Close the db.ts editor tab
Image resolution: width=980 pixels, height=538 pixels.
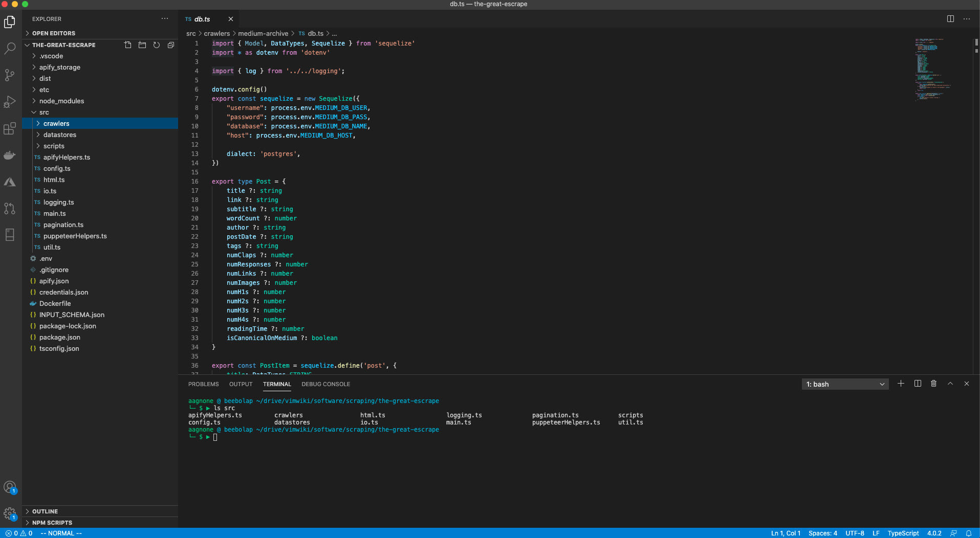pos(231,19)
